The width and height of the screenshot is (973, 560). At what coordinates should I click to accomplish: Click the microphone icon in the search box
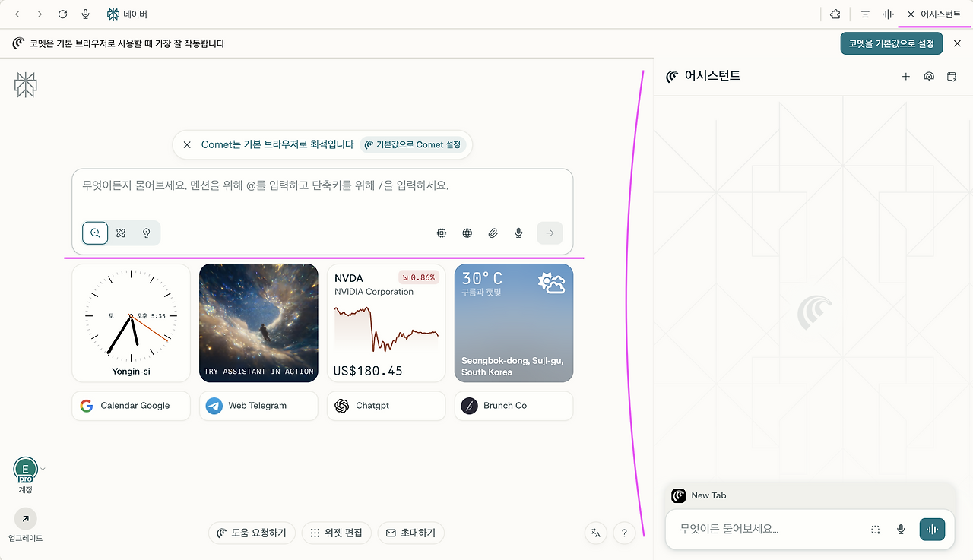518,233
